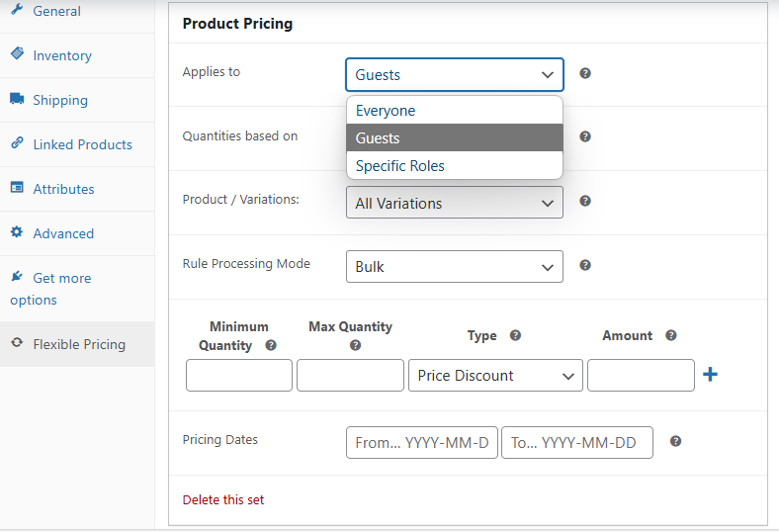Open the Applies to dropdown showing Guests
Image resolution: width=779 pixels, height=532 pixels.
(x=455, y=75)
